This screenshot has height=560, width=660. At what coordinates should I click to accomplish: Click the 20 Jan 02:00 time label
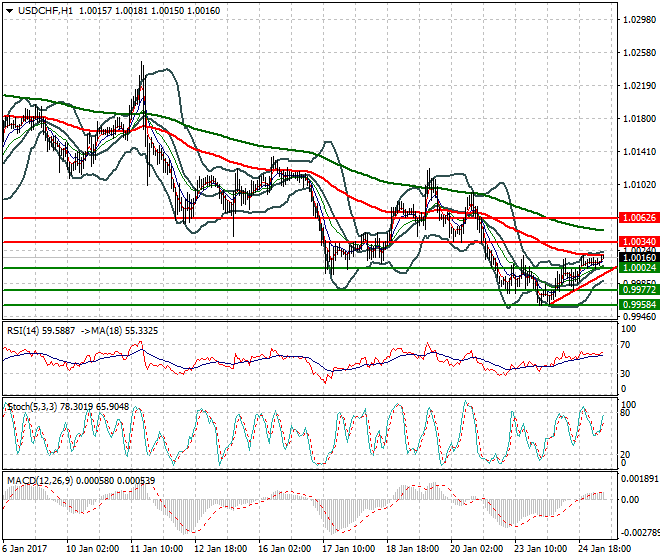tap(476, 549)
